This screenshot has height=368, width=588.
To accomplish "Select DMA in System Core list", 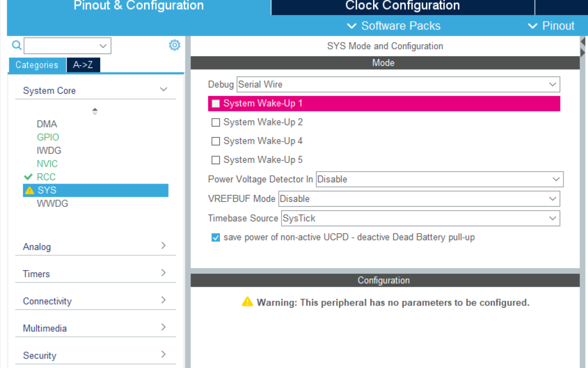I will tap(47, 124).
